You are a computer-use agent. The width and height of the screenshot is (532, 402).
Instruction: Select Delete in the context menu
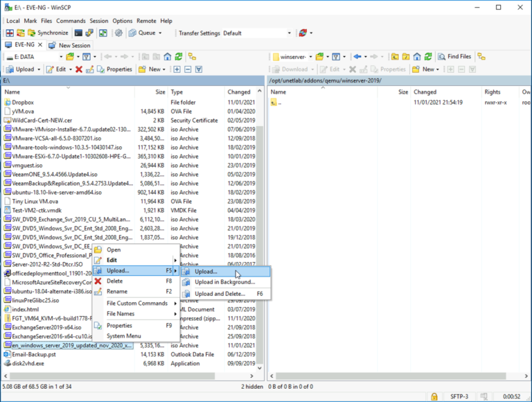click(x=136, y=281)
